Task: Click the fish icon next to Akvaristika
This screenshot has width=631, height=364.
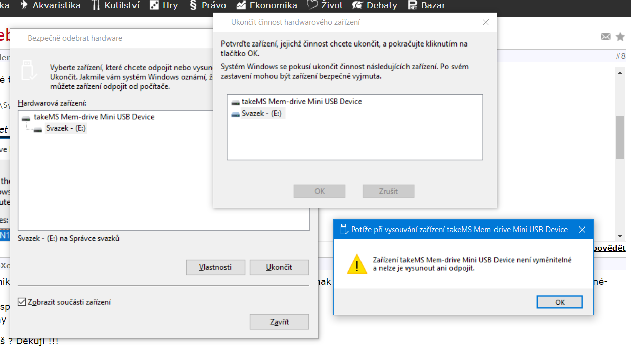Action: [x=24, y=6]
